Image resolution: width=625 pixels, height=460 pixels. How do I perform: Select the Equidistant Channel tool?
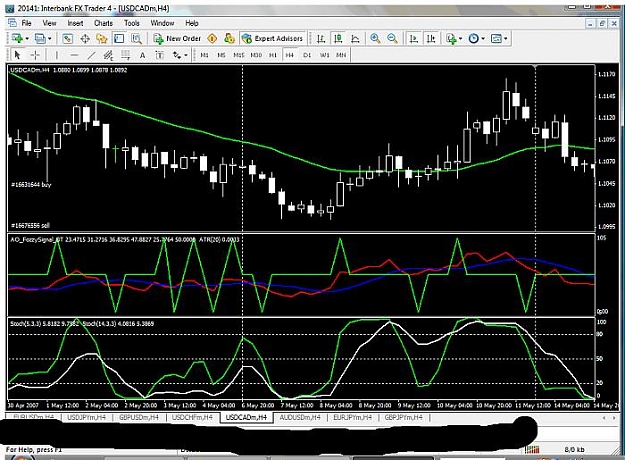[108, 55]
